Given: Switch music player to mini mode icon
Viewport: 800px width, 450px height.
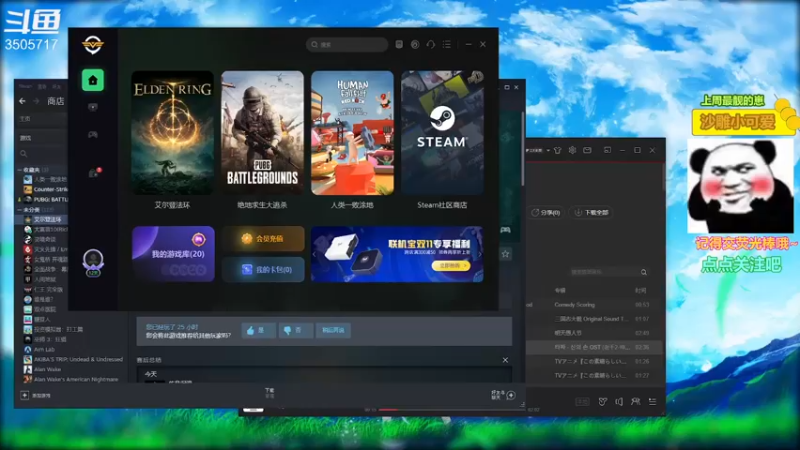Looking at the screenshot, I should point(607,151).
